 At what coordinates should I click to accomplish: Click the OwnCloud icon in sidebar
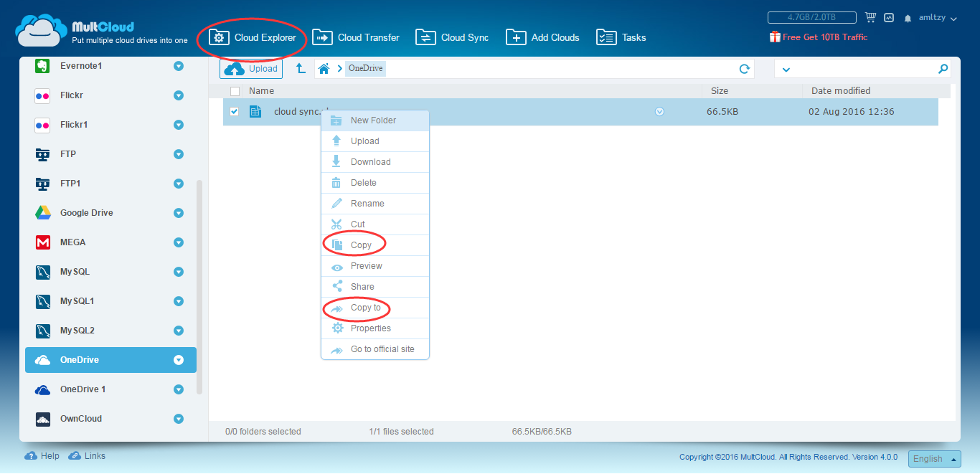(x=42, y=419)
